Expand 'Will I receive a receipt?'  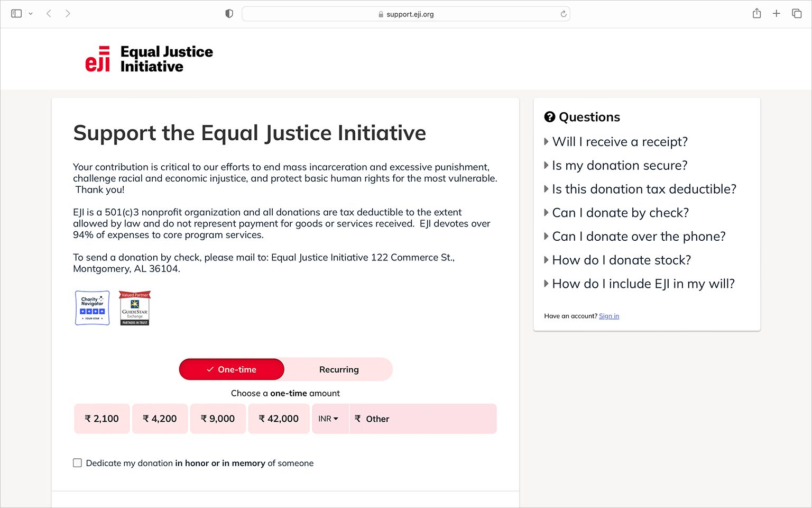(x=620, y=141)
